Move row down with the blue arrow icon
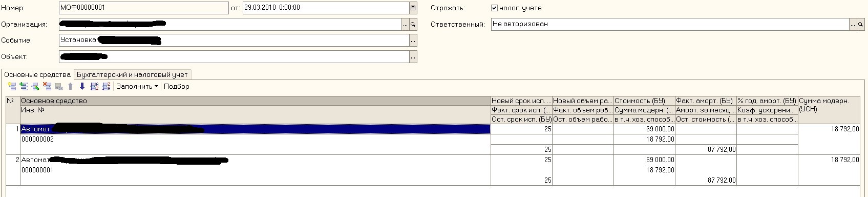Viewport: 868px width, 197px height. [x=82, y=86]
